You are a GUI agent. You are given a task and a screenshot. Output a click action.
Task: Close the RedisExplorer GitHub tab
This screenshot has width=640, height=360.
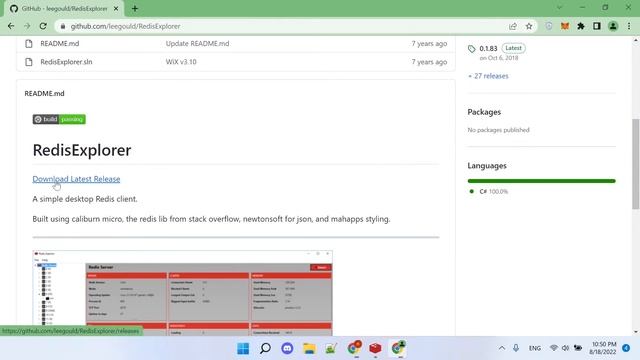(116, 9)
